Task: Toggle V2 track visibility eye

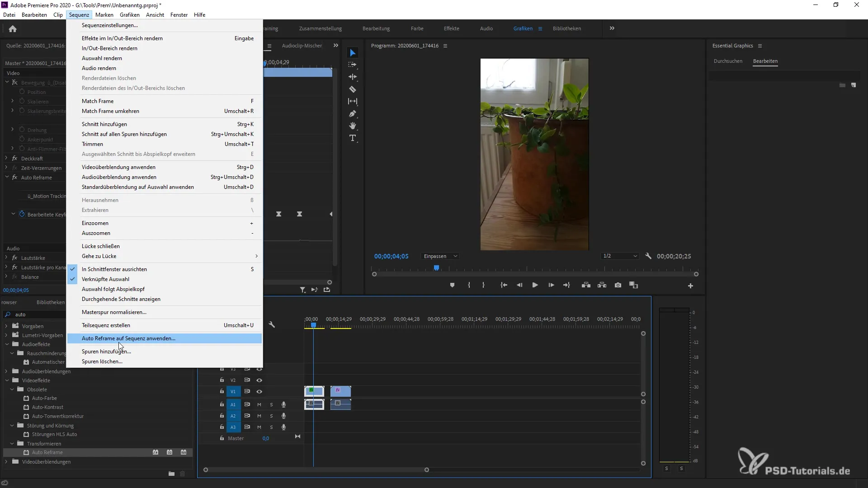Action: (259, 380)
